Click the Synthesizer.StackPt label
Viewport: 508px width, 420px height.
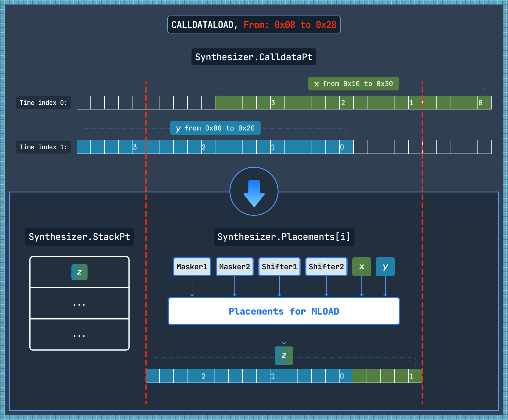[x=79, y=237]
